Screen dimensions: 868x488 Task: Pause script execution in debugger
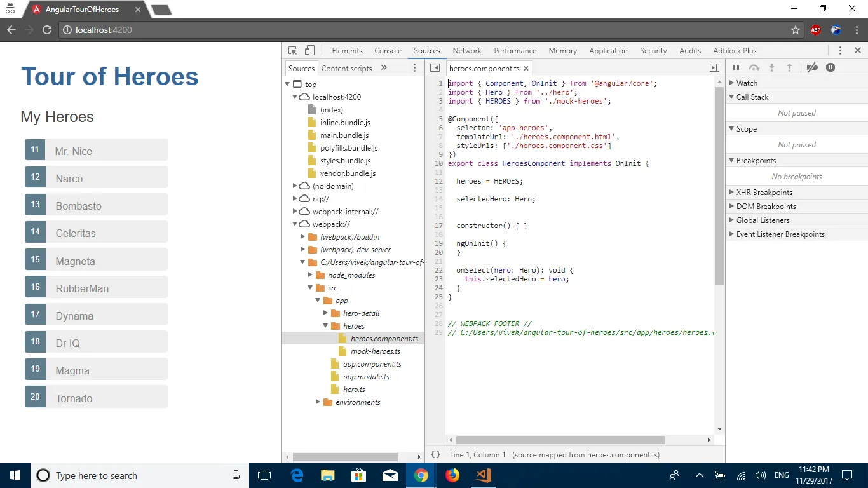736,68
